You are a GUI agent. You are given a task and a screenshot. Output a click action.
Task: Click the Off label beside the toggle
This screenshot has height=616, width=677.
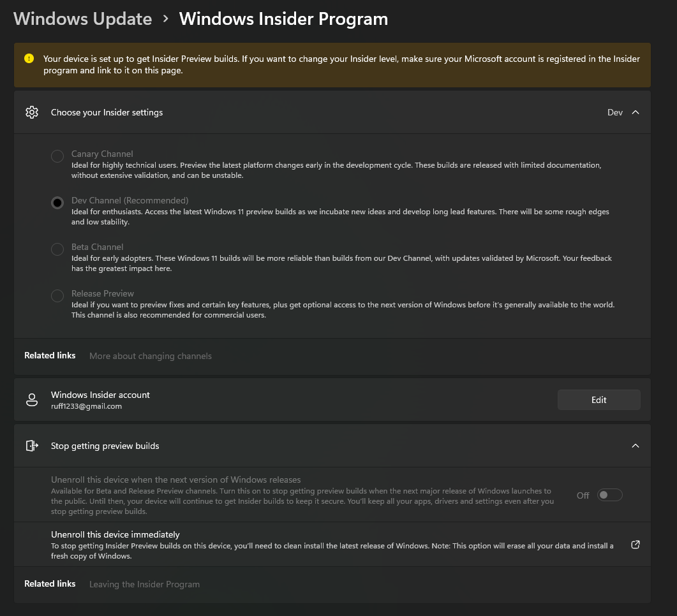583,495
